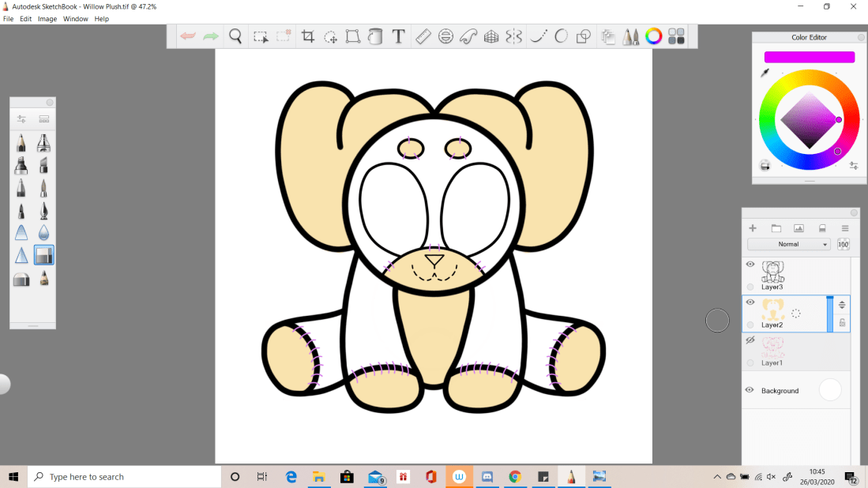The height and width of the screenshot is (488, 868).
Task: Pick the Pencil brush in brush palette
Action: pyautogui.click(x=21, y=144)
